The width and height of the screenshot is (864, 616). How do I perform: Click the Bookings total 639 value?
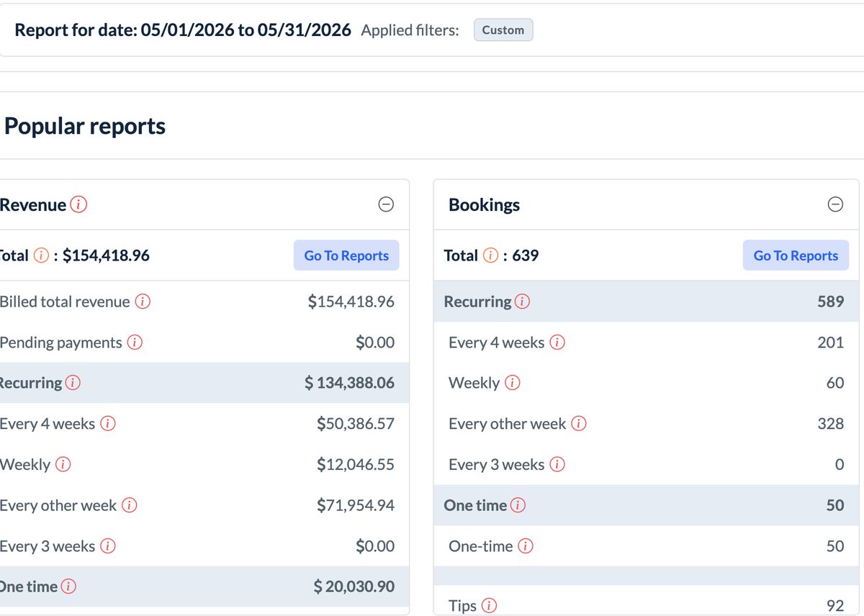click(x=525, y=255)
